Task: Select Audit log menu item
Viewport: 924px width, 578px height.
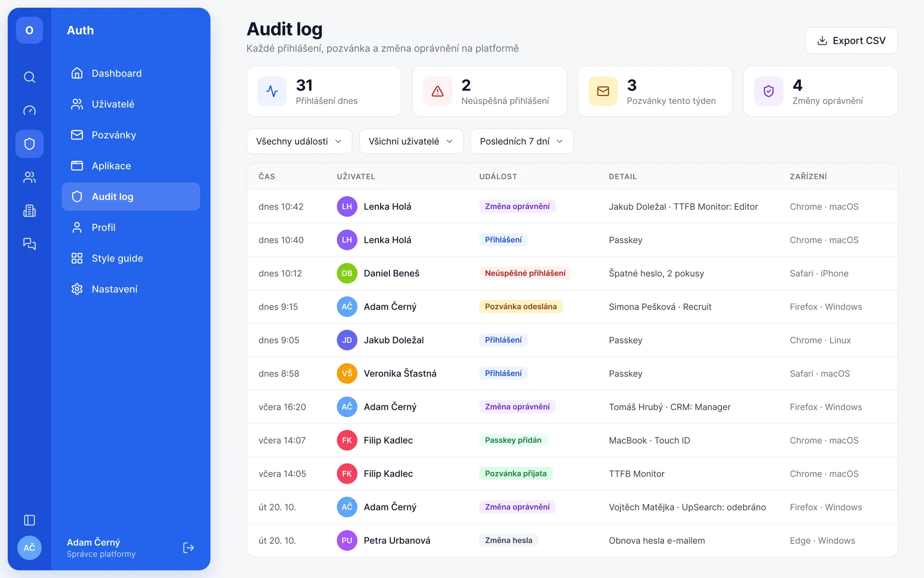Action: coord(131,197)
